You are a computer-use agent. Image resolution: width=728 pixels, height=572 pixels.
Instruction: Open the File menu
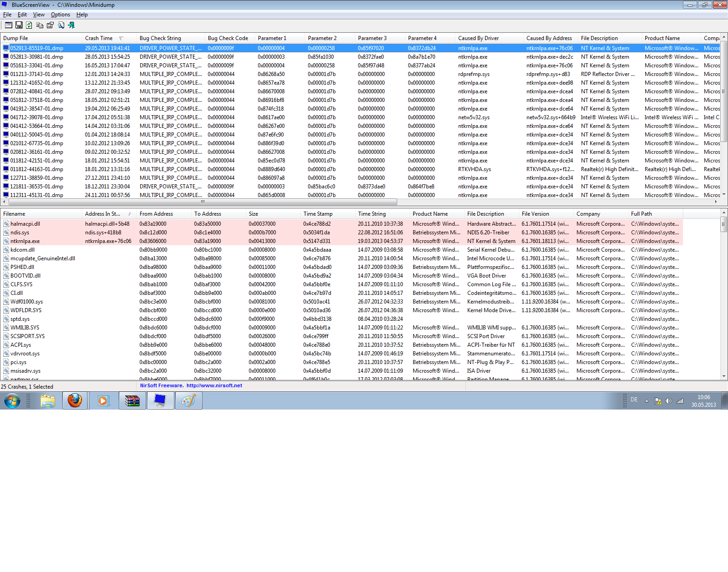[x=7, y=15]
